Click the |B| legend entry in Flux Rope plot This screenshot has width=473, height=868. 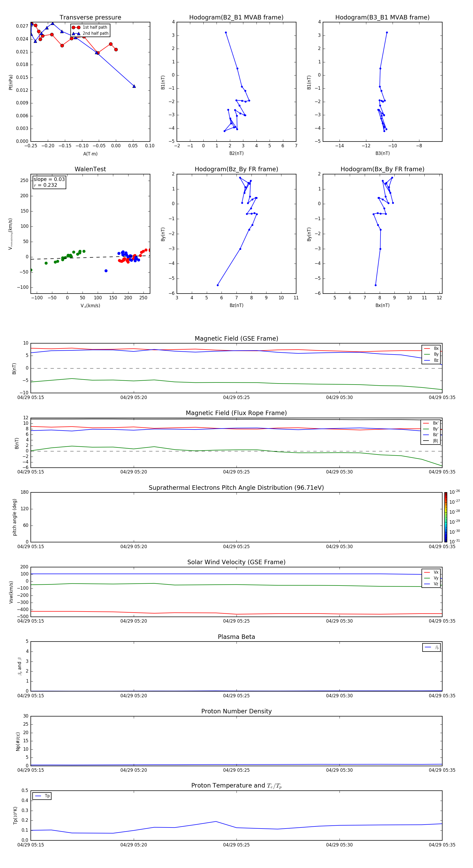[x=431, y=441]
